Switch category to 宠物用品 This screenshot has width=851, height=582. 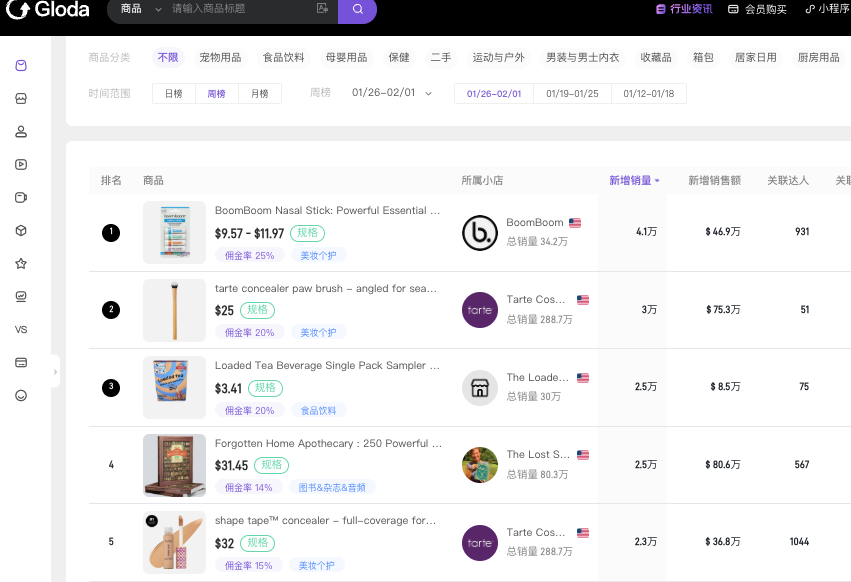click(222, 57)
